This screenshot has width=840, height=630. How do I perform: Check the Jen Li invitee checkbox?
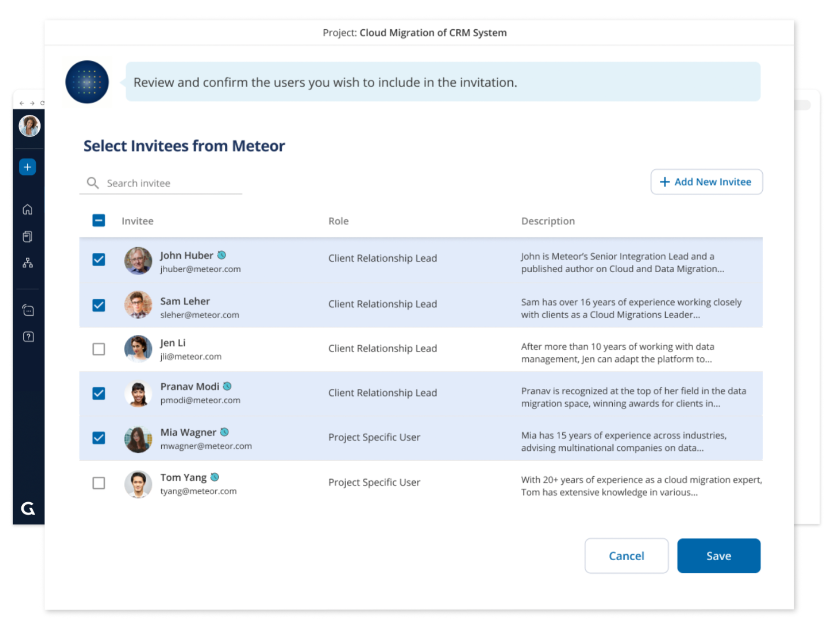pos(99,349)
